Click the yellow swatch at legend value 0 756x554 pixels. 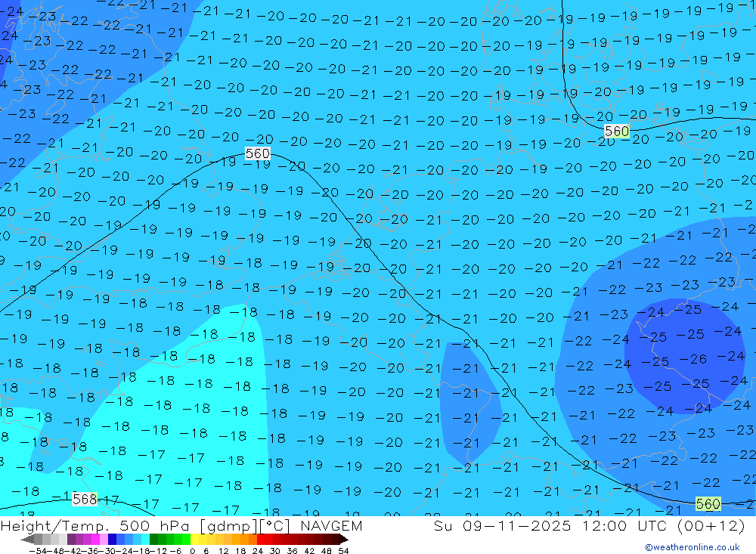click(195, 539)
